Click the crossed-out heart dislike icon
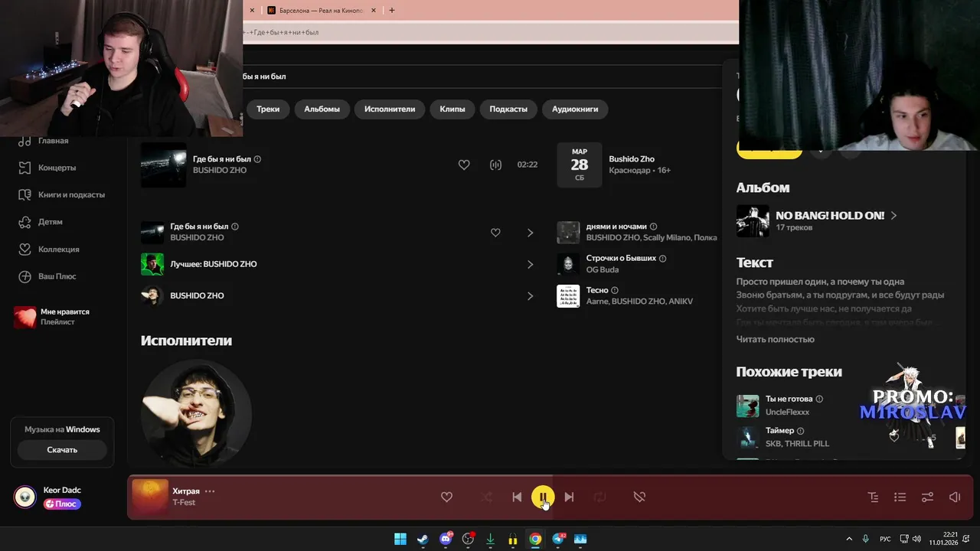The height and width of the screenshot is (551, 980). pyautogui.click(x=639, y=497)
